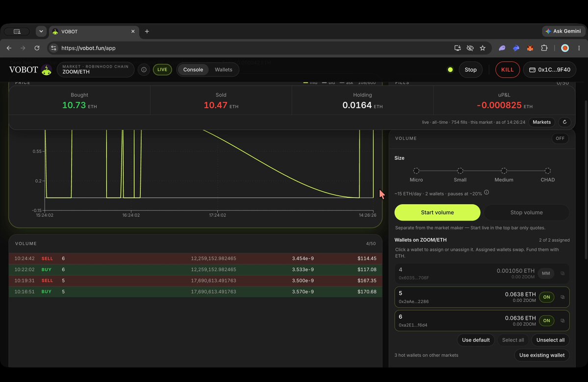This screenshot has width=588, height=382.
Task: Open a new browser tab
Action: point(147,31)
